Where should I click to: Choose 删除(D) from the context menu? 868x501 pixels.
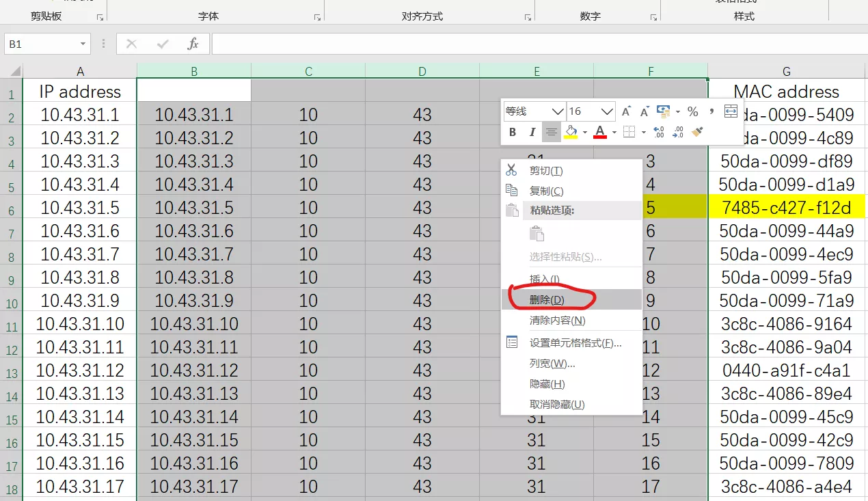point(547,299)
